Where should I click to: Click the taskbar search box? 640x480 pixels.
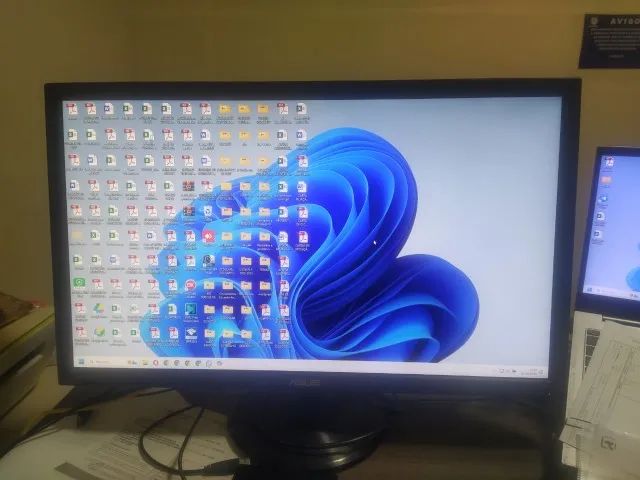[x=109, y=362]
